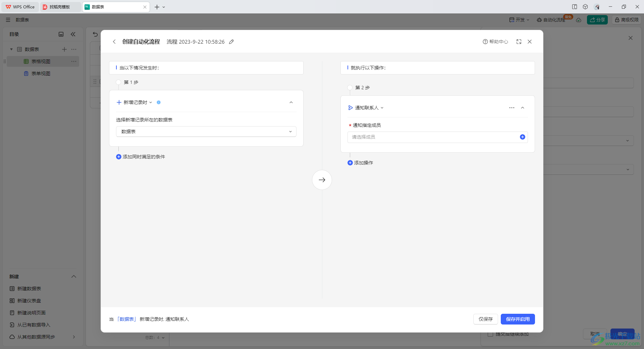Open more options for 数据表 node
This screenshot has width=644, height=349.
click(x=74, y=49)
